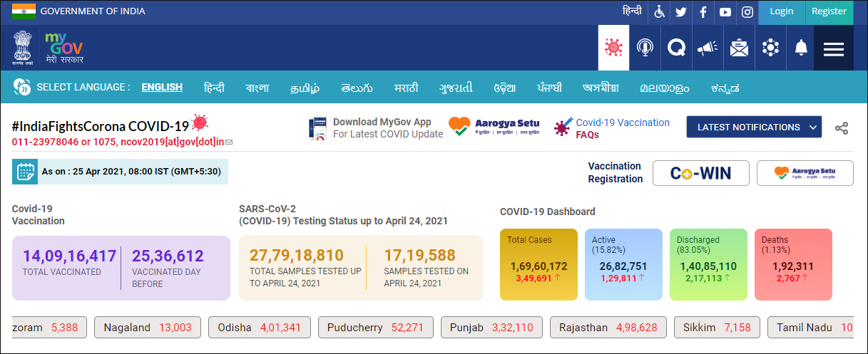Open the Twitter icon in top bar
Screen dimensions: 868x354
(680, 11)
